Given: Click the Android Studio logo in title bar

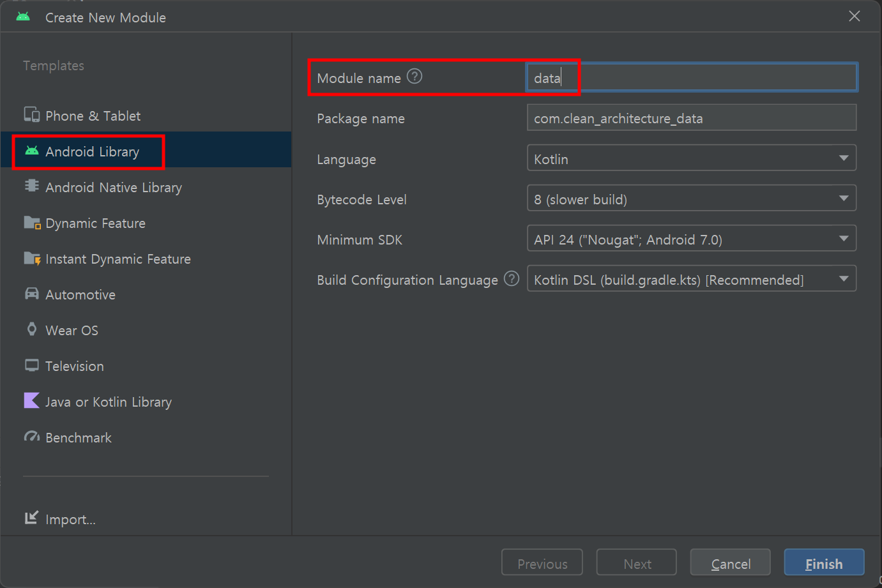Looking at the screenshot, I should pos(23,17).
